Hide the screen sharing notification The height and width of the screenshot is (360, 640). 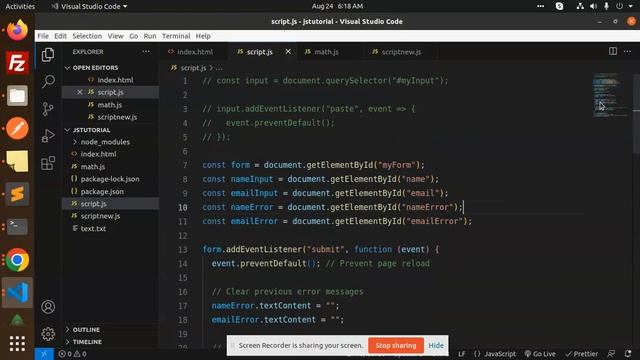click(436, 345)
